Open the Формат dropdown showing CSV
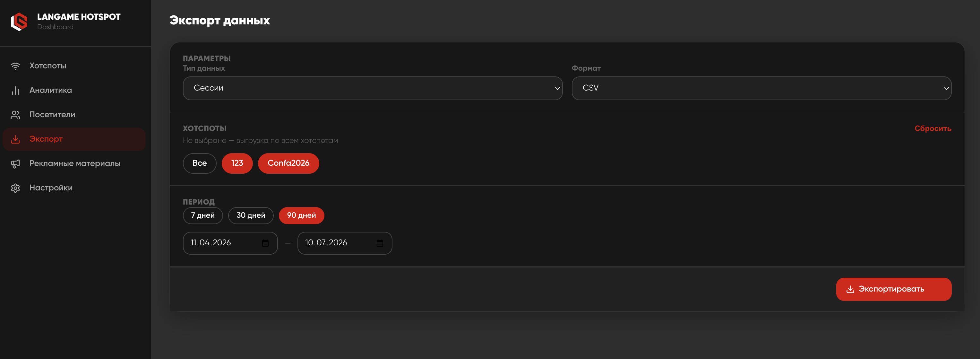This screenshot has width=980, height=359. 761,88
